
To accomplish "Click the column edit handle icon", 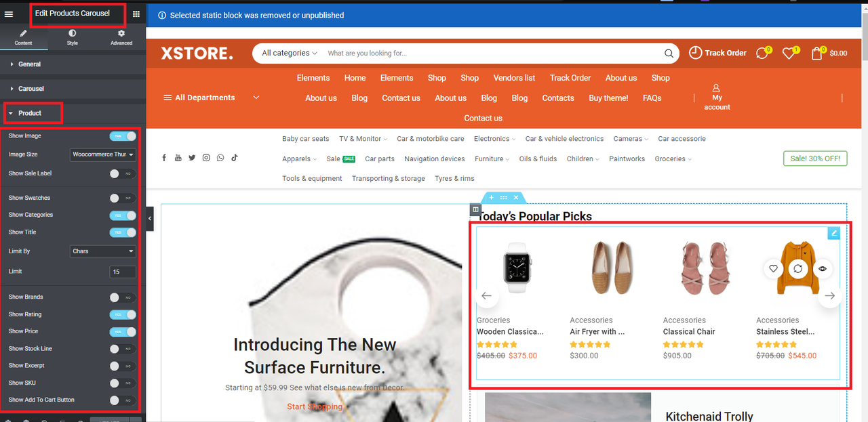I will point(475,210).
